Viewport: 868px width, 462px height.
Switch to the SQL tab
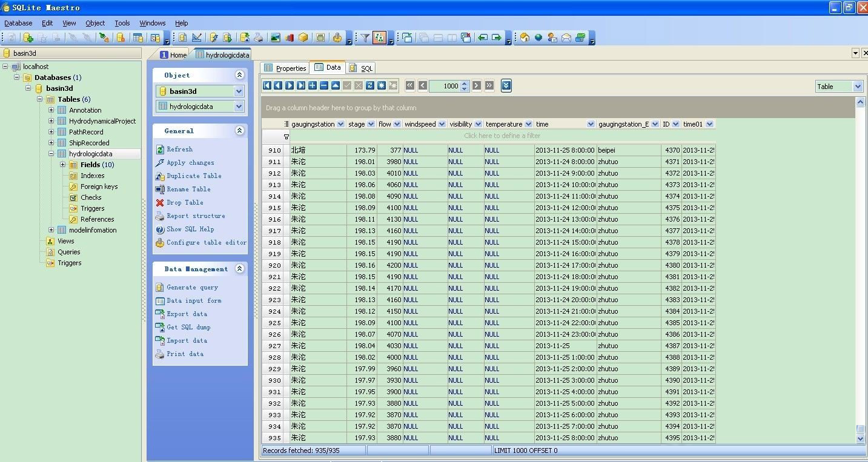point(361,68)
